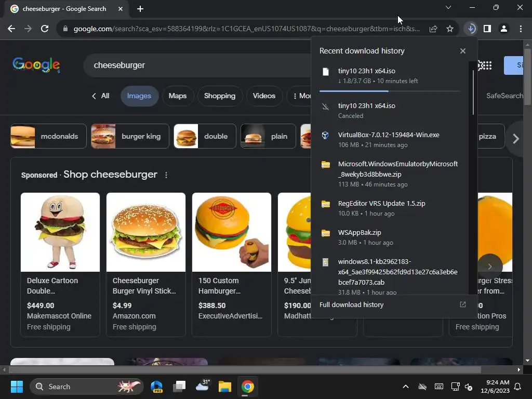Open File Explorer from taskbar

pos(224,387)
